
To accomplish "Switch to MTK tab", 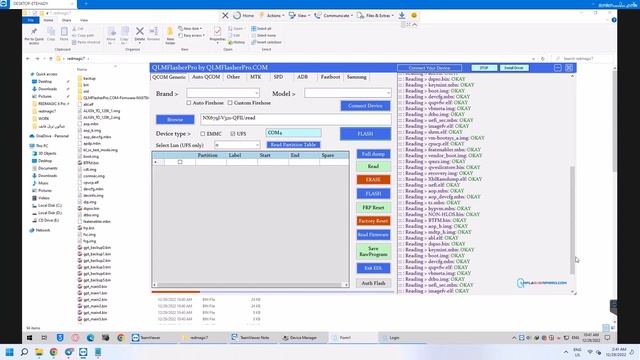I will click(x=256, y=77).
